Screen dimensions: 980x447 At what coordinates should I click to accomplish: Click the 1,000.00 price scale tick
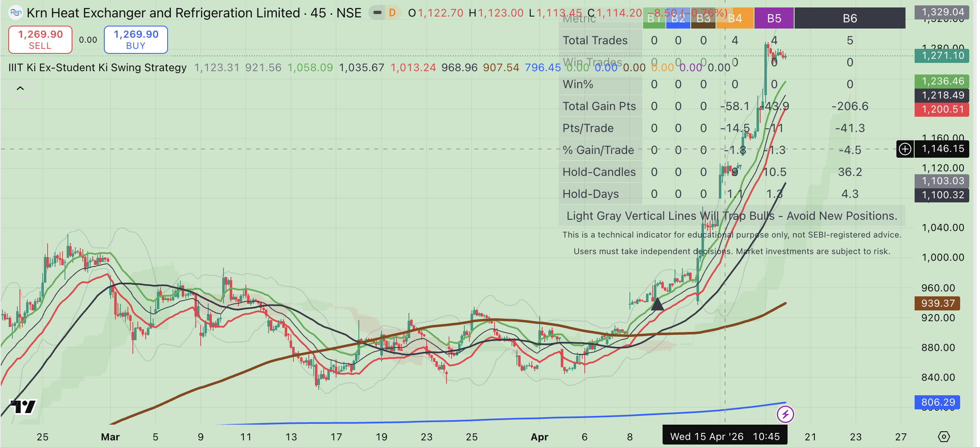pyautogui.click(x=942, y=257)
